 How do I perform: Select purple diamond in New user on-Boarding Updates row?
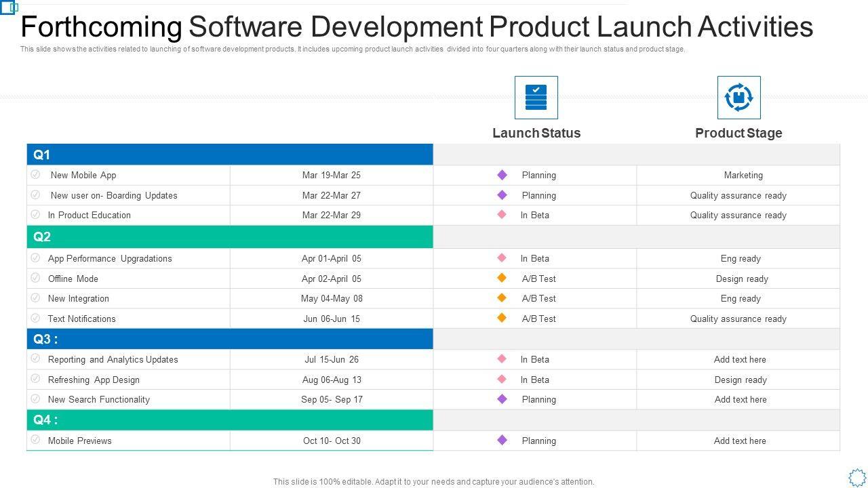502,195
